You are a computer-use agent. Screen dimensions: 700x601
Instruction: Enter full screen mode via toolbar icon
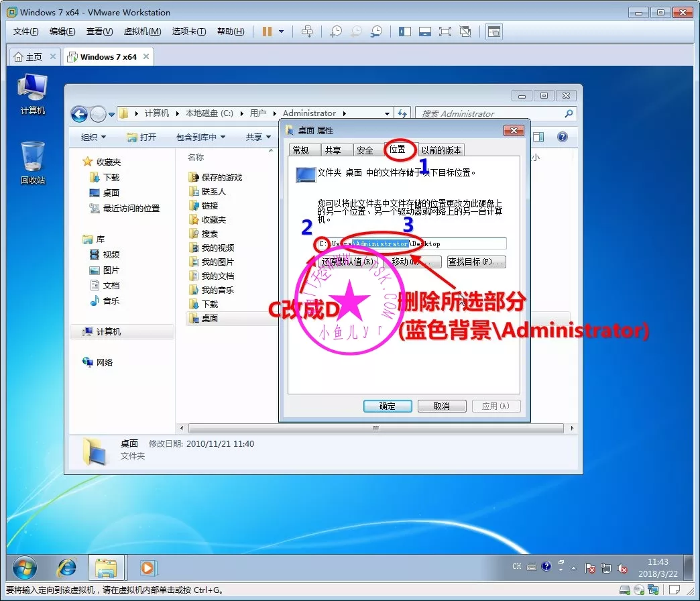(x=445, y=32)
